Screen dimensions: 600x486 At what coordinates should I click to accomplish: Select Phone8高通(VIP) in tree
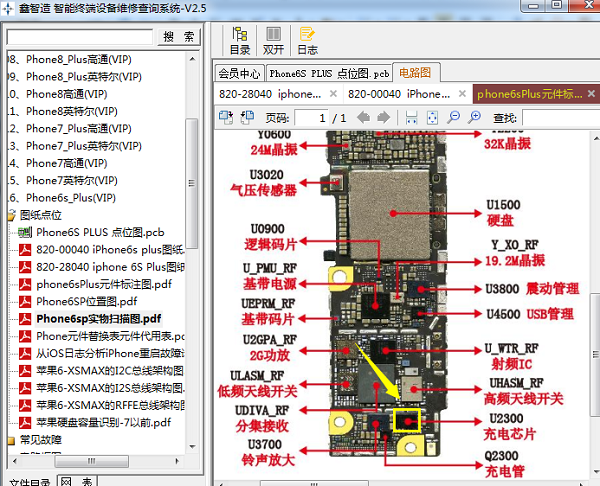coord(67,94)
